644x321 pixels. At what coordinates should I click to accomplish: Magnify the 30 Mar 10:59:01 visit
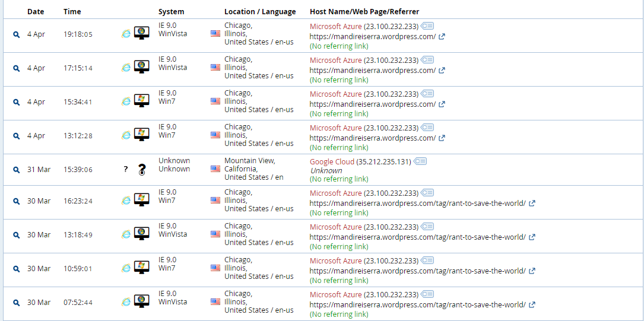(x=17, y=269)
